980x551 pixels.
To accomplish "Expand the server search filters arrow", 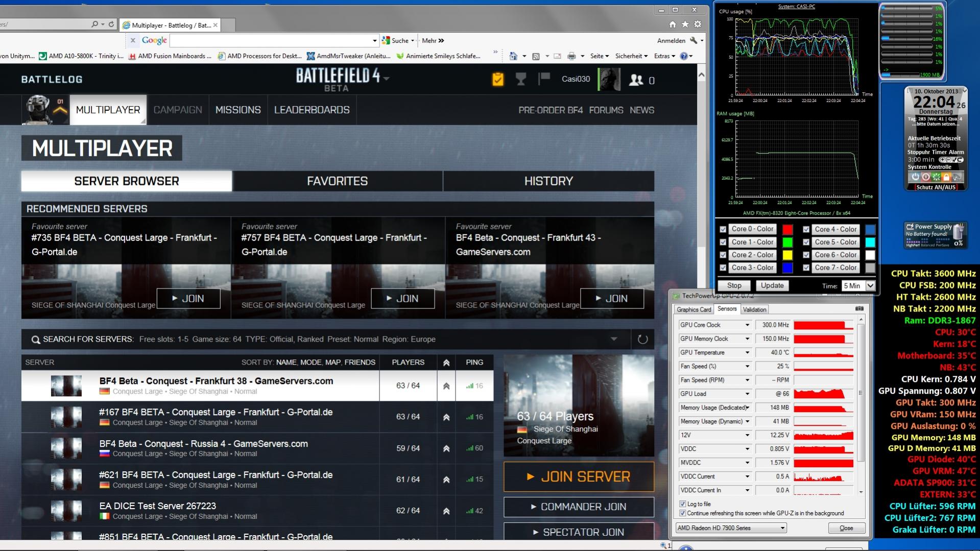I will (x=614, y=339).
